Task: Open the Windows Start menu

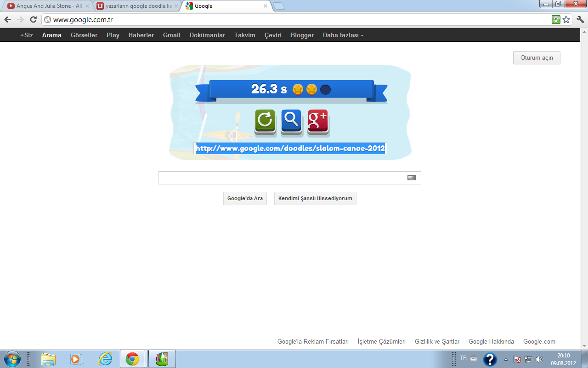Action: coord(11,359)
